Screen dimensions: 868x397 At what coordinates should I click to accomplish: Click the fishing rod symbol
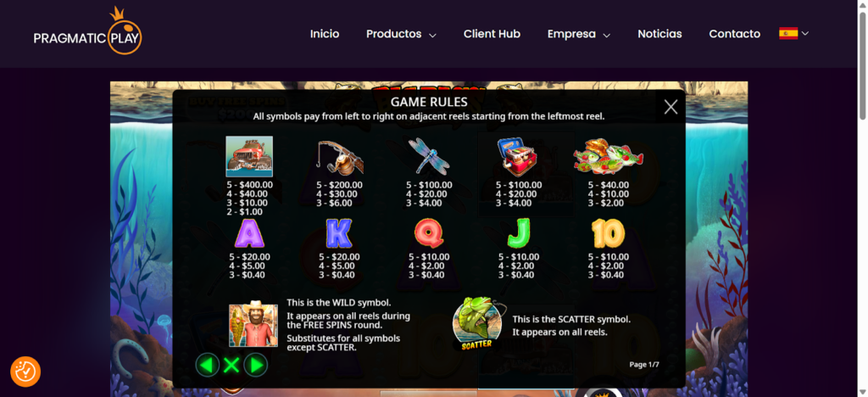340,157
